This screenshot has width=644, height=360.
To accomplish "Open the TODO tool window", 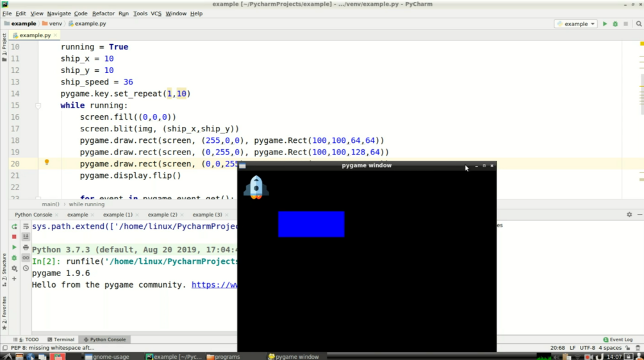I will pos(26,340).
